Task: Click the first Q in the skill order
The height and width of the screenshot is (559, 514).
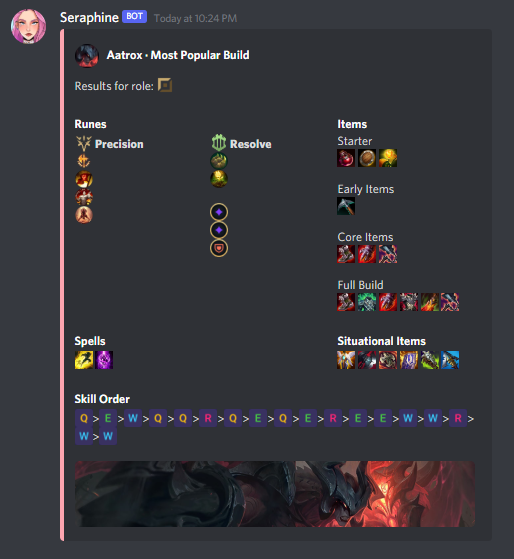Action: pyautogui.click(x=84, y=418)
